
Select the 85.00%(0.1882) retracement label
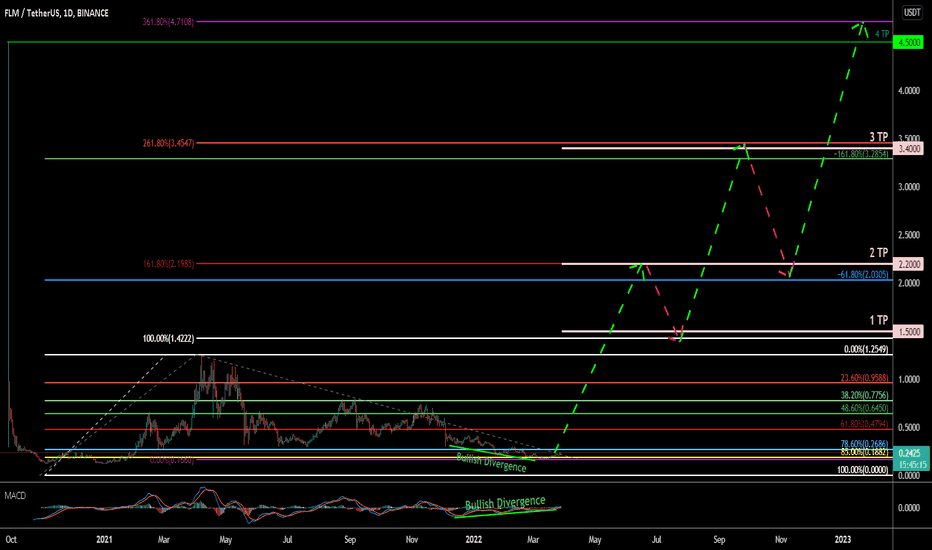[x=865, y=452]
